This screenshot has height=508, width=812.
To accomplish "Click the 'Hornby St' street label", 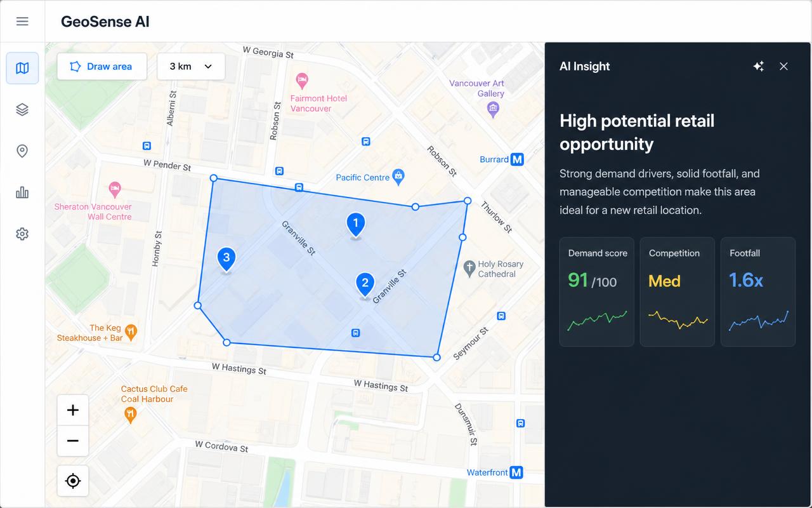I will coord(157,248).
